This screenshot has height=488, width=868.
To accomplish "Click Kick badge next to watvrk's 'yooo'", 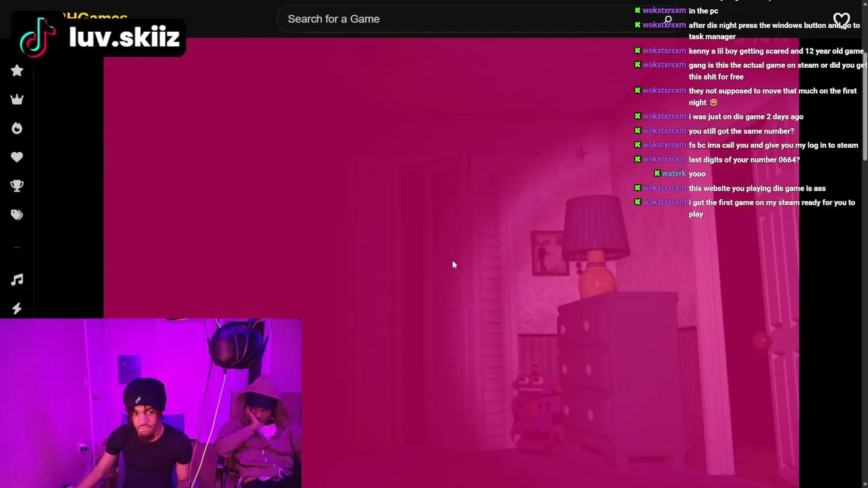I will tap(657, 174).
